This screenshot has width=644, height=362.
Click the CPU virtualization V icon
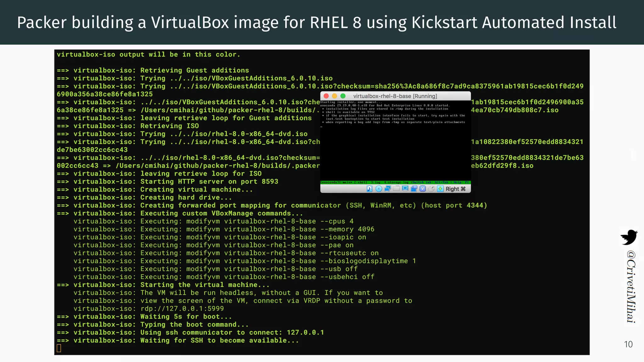423,189
